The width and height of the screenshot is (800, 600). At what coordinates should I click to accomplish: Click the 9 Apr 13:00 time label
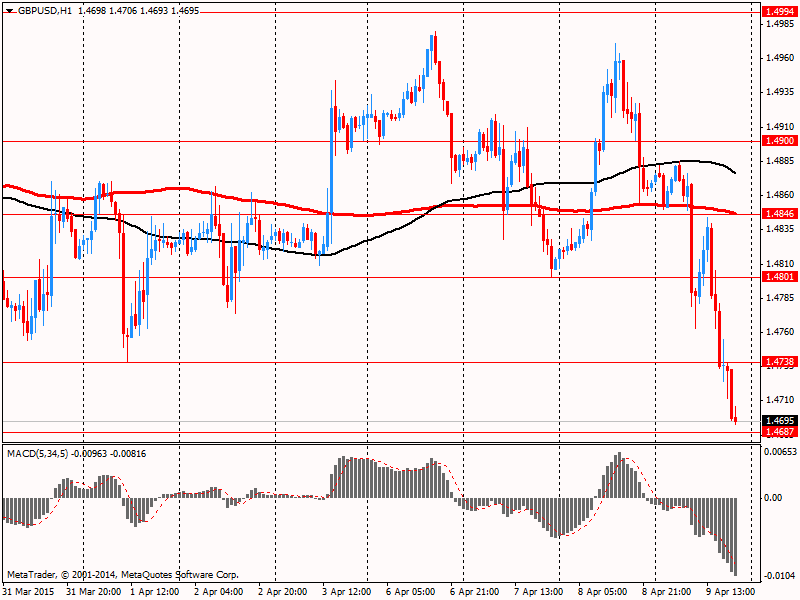coord(731,592)
